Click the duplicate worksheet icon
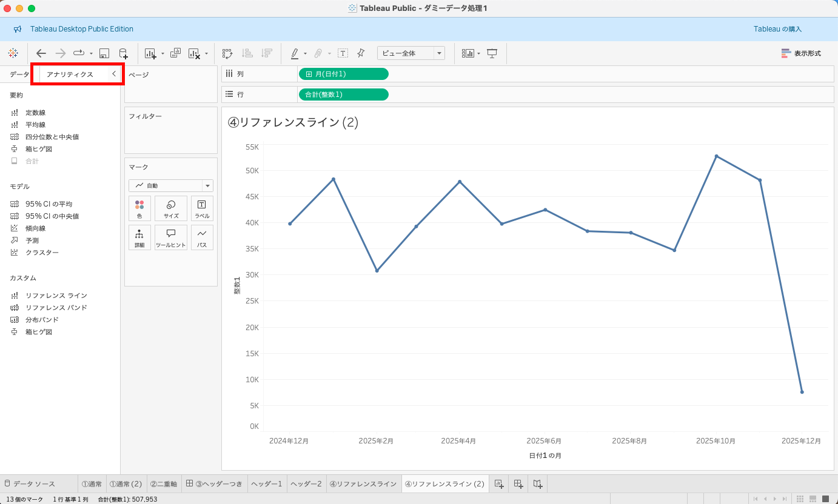 [175, 53]
